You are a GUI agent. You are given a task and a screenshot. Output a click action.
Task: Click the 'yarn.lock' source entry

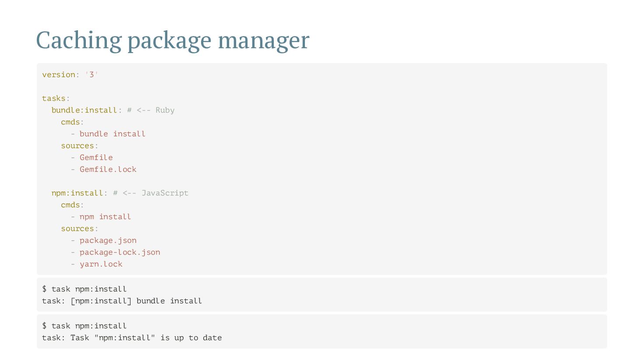pyautogui.click(x=101, y=264)
